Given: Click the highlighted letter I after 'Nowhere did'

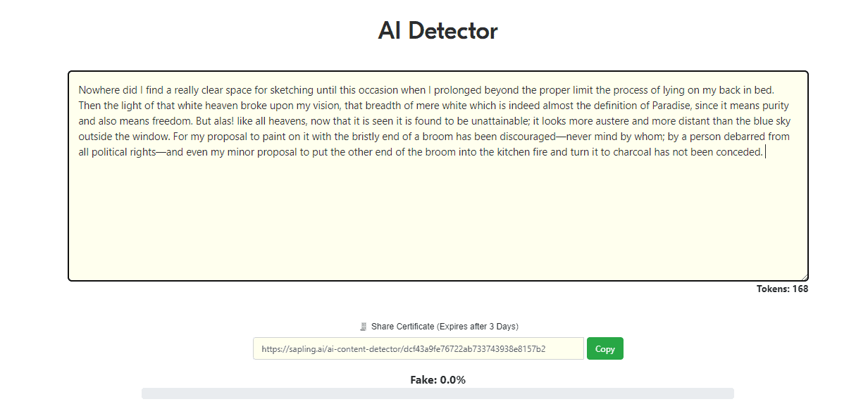Looking at the screenshot, I should tap(142, 90).
